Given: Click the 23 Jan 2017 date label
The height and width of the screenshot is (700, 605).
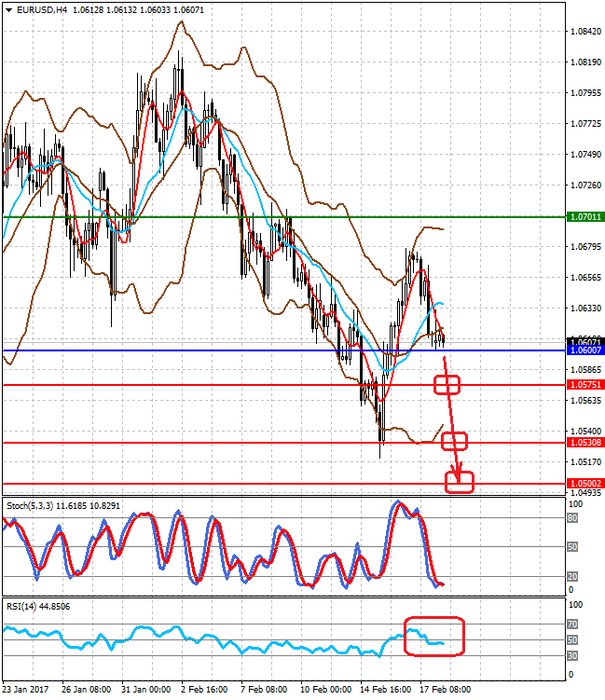Looking at the screenshot, I should [25, 690].
